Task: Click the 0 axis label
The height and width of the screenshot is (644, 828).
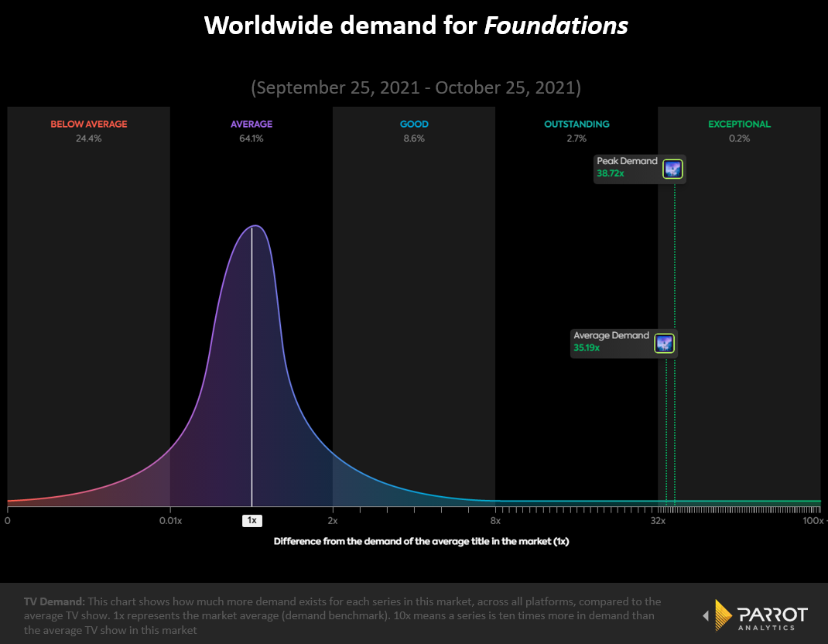Action: pos(8,521)
